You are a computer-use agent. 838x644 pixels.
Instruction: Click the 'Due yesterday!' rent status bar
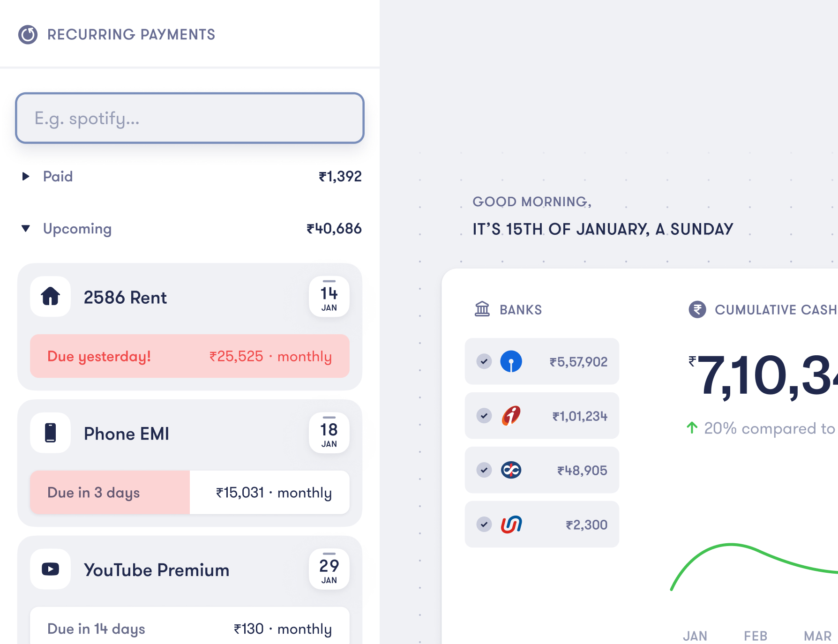(190, 356)
